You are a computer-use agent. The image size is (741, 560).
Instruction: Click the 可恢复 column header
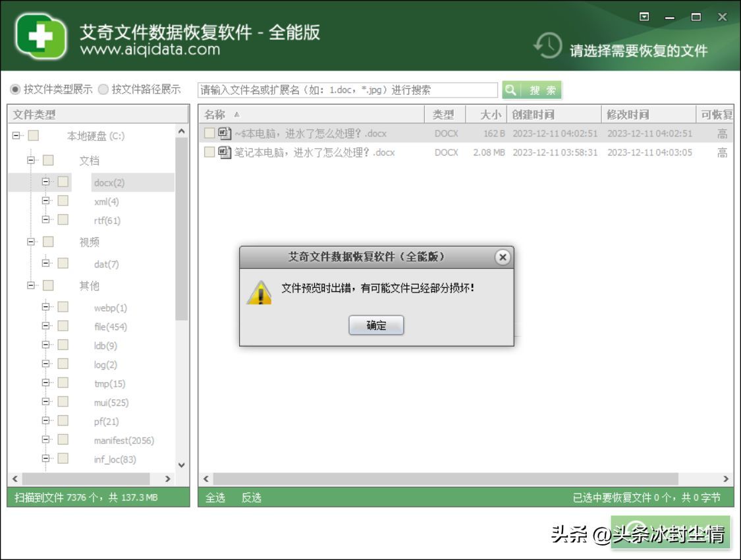[715, 115]
